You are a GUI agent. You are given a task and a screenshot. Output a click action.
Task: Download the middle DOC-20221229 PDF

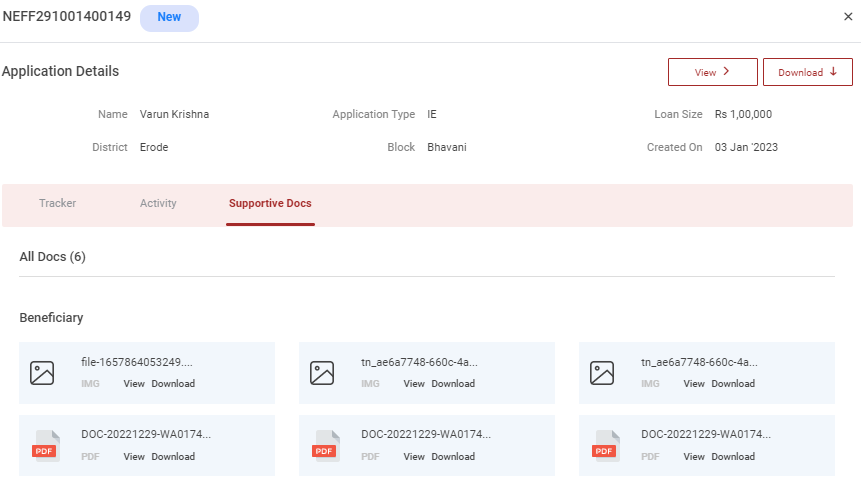453,457
